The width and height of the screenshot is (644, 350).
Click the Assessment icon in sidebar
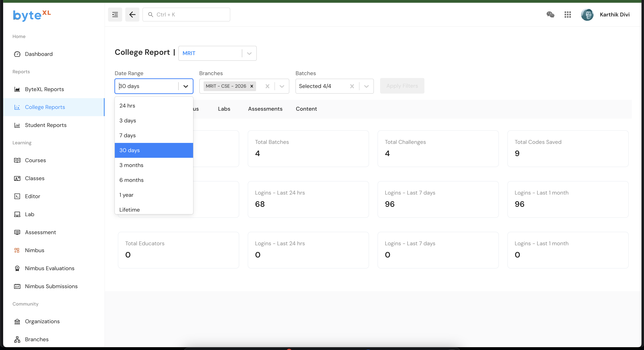point(17,232)
